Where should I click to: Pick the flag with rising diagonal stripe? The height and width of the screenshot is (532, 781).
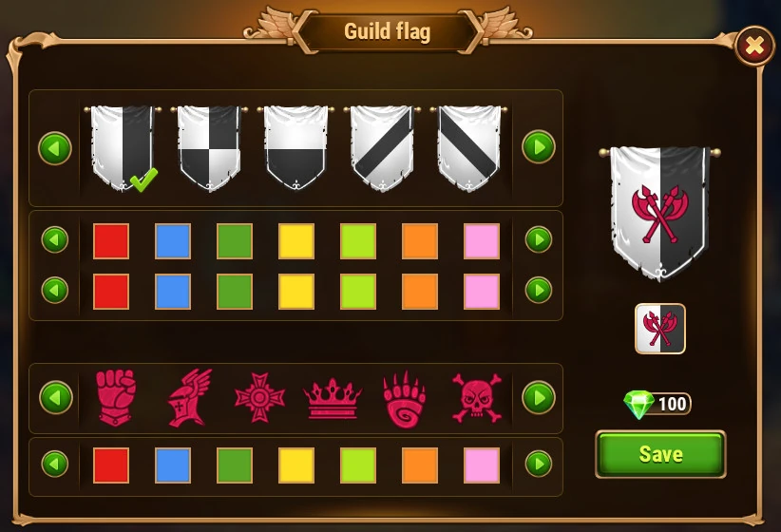coord(382,148)
